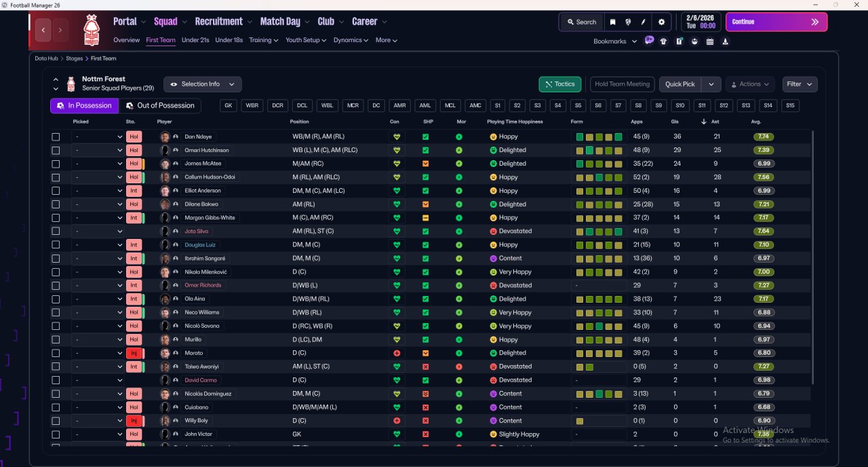The image size is (868, 467).
Task: Click the Quick Pick button
Action: pyautogui.click(x=680, y=84)
